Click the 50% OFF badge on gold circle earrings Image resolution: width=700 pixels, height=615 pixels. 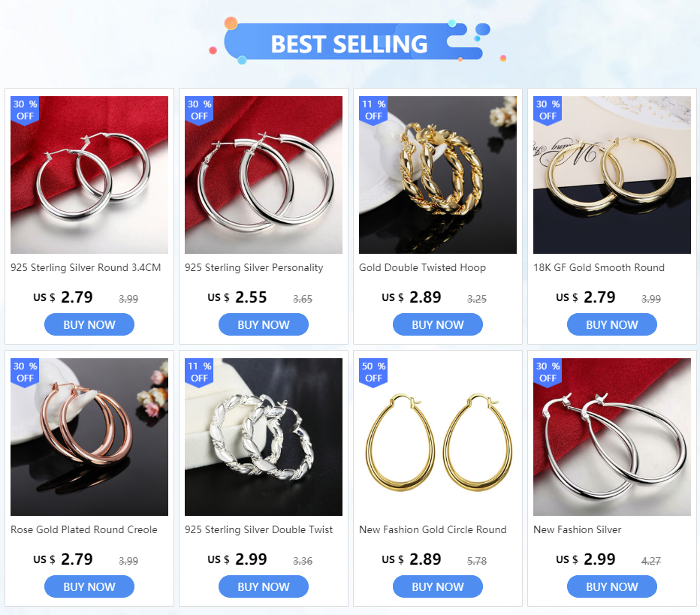(x=373, y=372)
